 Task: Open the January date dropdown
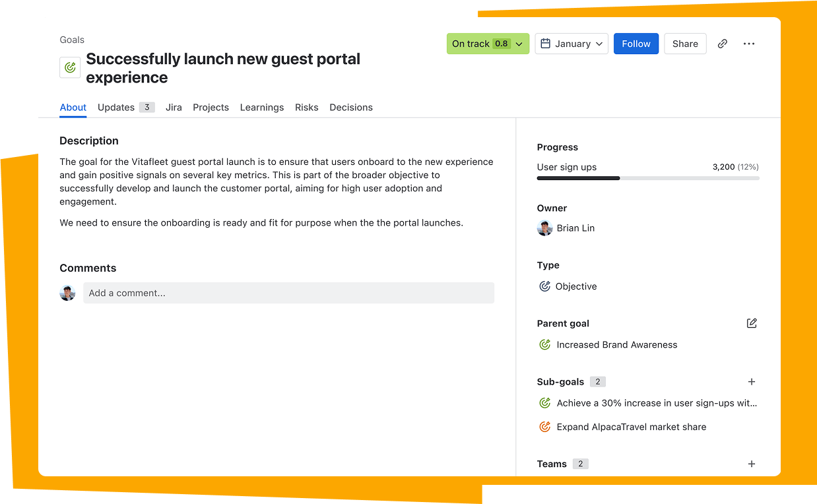point(572,44)
